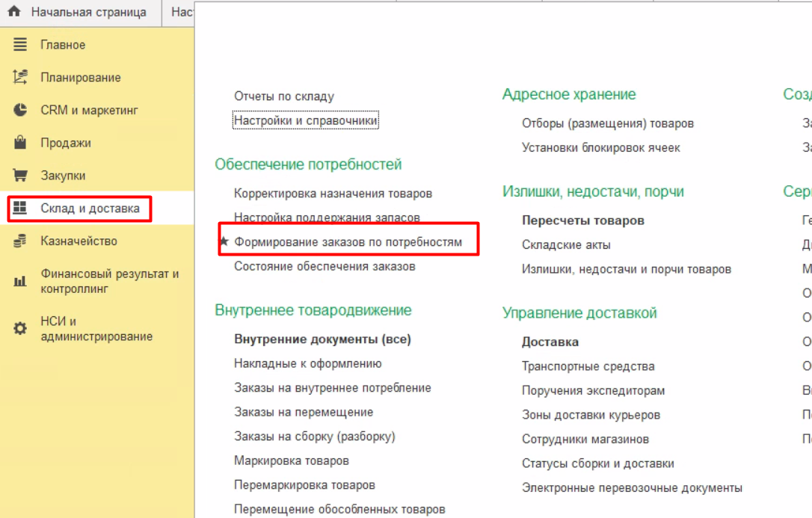
Task: Click the Казначейство coins icon
Action: [x=20, y=241]
